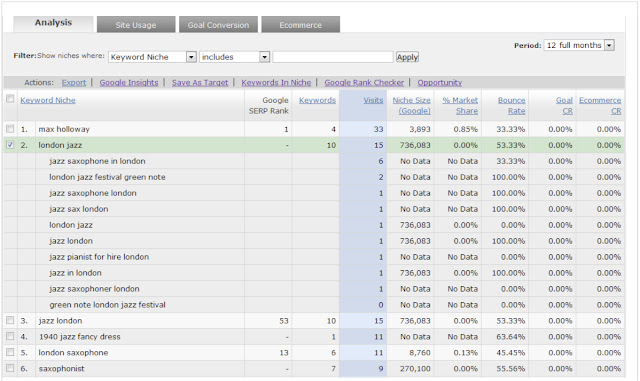Select 'jazz saxophone in london' keyword
This screenshot has width=640, height=381.
click(97, 161)
